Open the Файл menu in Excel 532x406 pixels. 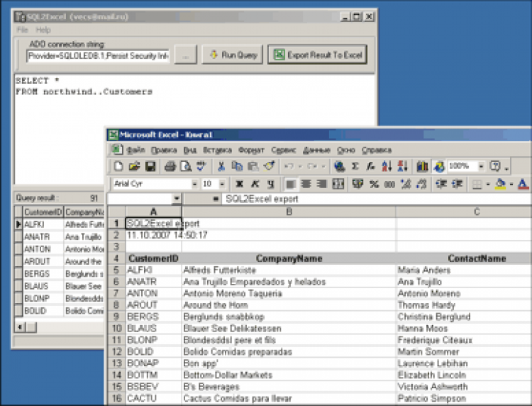(x=135, y=150)
